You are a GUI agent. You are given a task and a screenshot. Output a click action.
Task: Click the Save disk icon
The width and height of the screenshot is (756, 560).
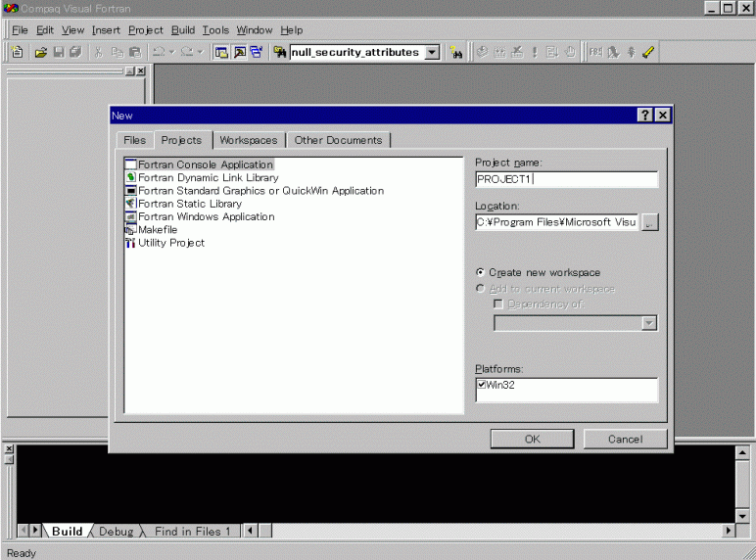59,52
